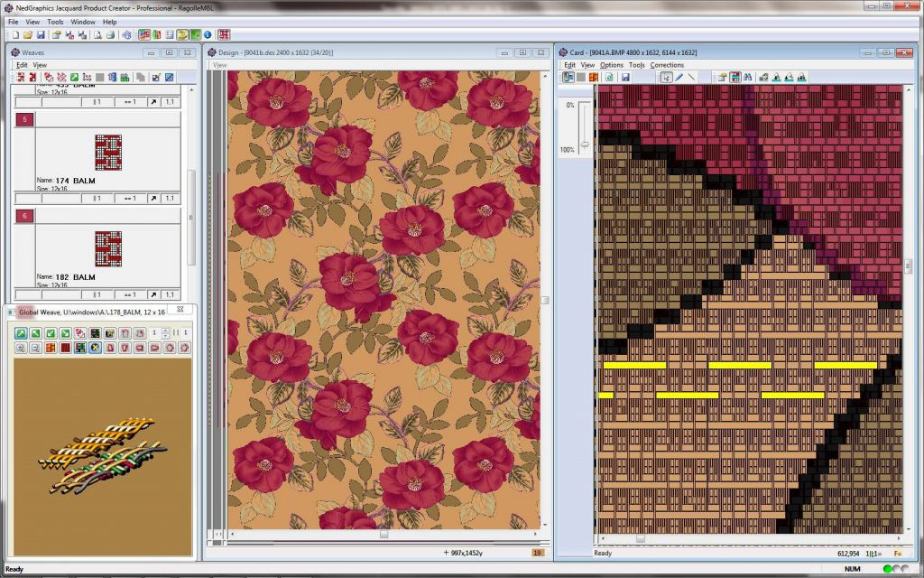
Task: Click the stepper arrows beside value 1 in Global Weave
Action: [x=166, y=333]
